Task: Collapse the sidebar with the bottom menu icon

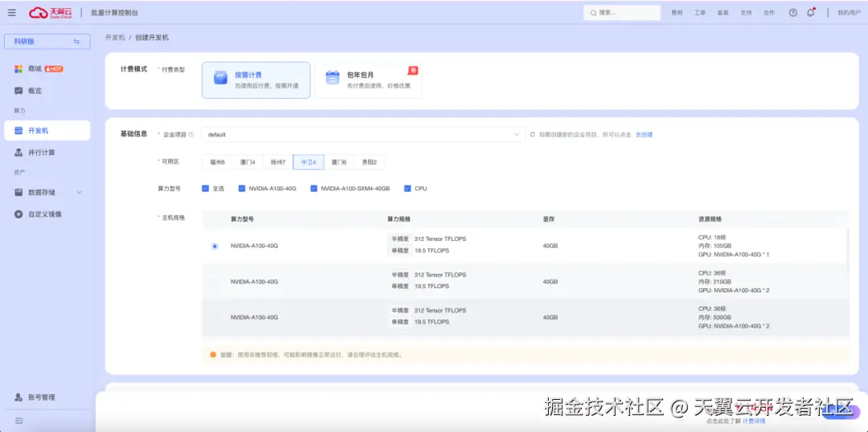Action: (18, 421)
